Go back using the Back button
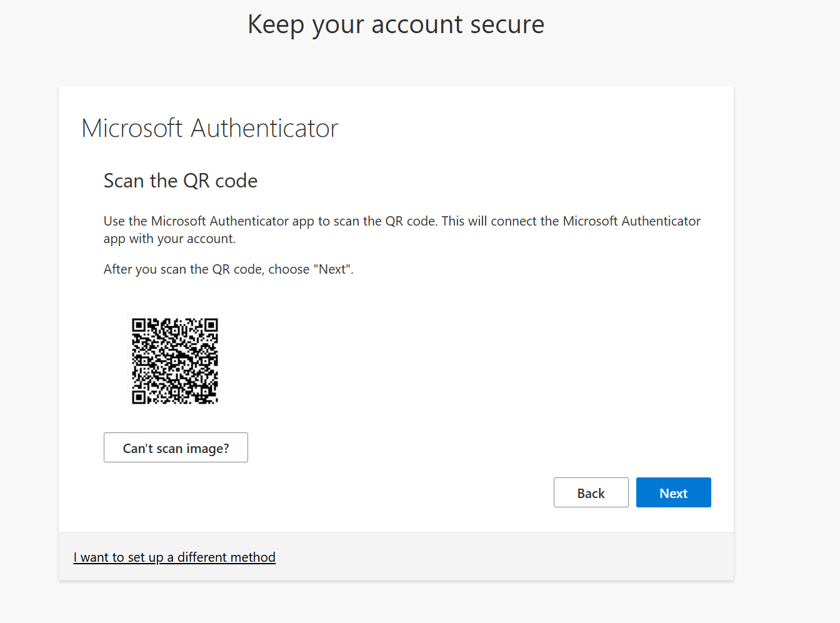This screenshot has width=840, height=623. tap(591, 492)
